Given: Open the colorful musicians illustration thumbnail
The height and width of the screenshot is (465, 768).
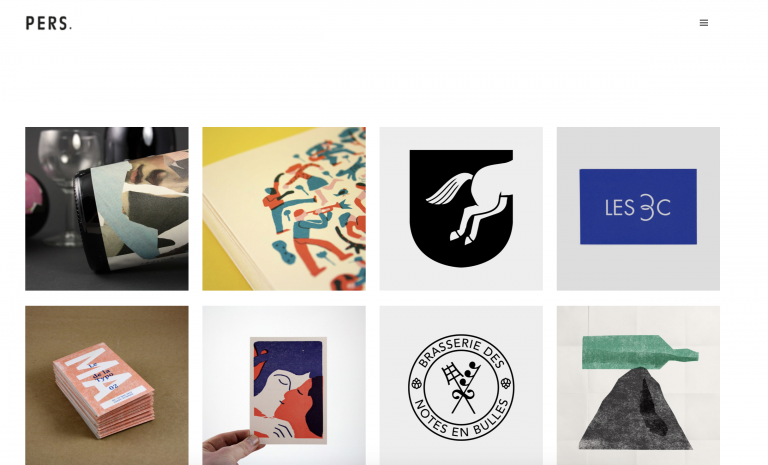Looking at the screenshot, I should [284, 209].
